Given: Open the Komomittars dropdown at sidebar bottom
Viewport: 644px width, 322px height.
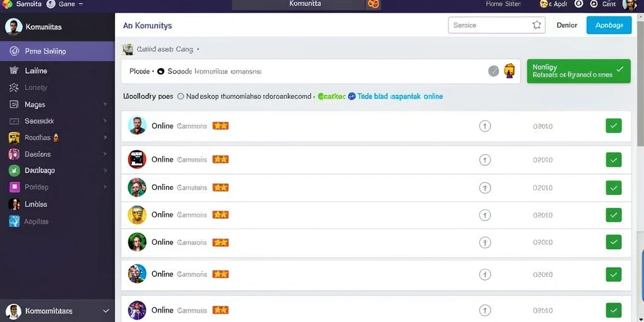Looking at the screenshot, I should [x=106, y=311].
